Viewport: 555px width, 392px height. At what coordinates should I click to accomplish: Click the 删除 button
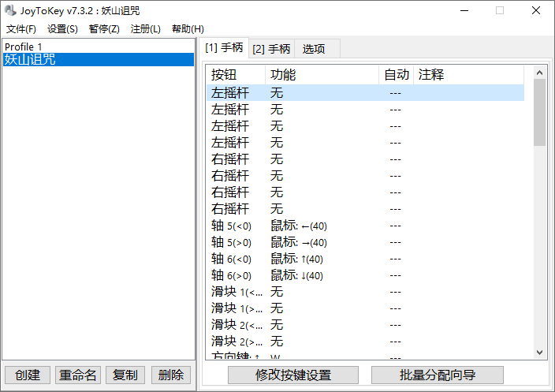coord(171,375)
